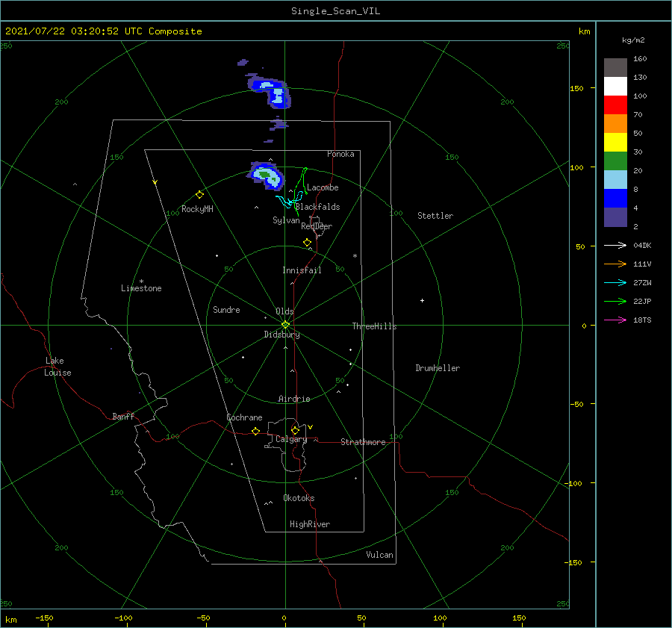672x628 pixels.
Task: Click the km label at bottom-left corner
Action: tap(11, 620)
